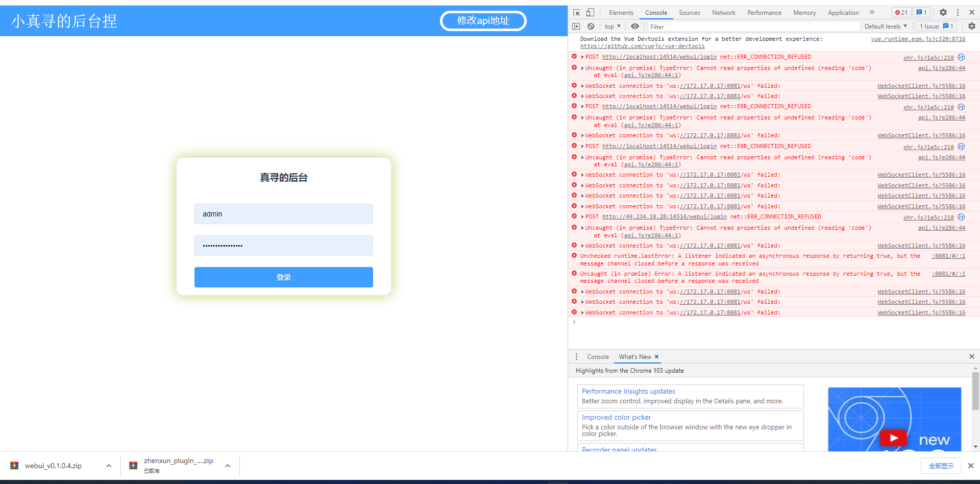Open the webui_v0.1.0.4.zip download
Image resolution: width=980 pixels, height=484 pixels.
pyautogui.click(x=53, y=466)
